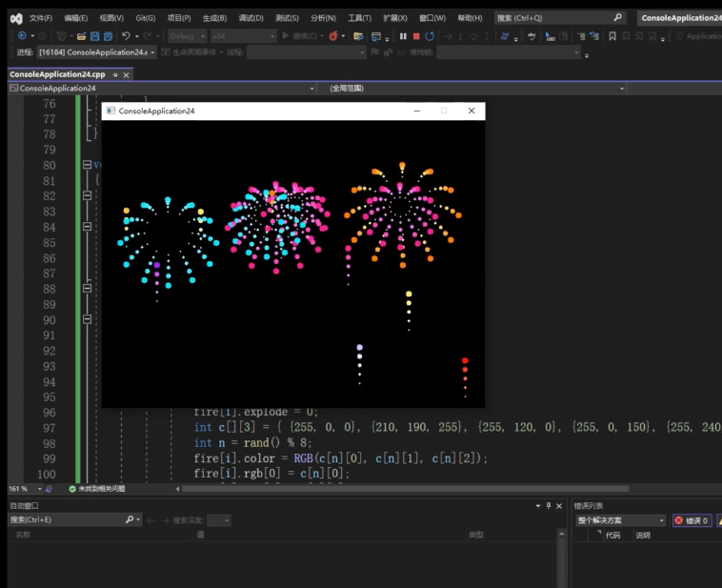Viewport: 722px width, 588px height.
Task: Pause execution with the Break All icon
Action: (403, 36)
